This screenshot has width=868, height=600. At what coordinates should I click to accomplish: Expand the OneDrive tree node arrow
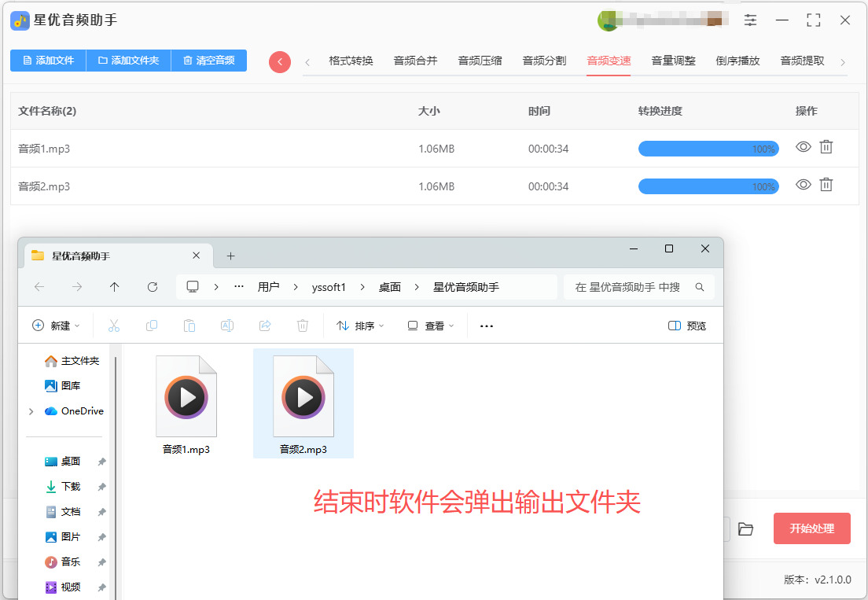pos(31,411)
